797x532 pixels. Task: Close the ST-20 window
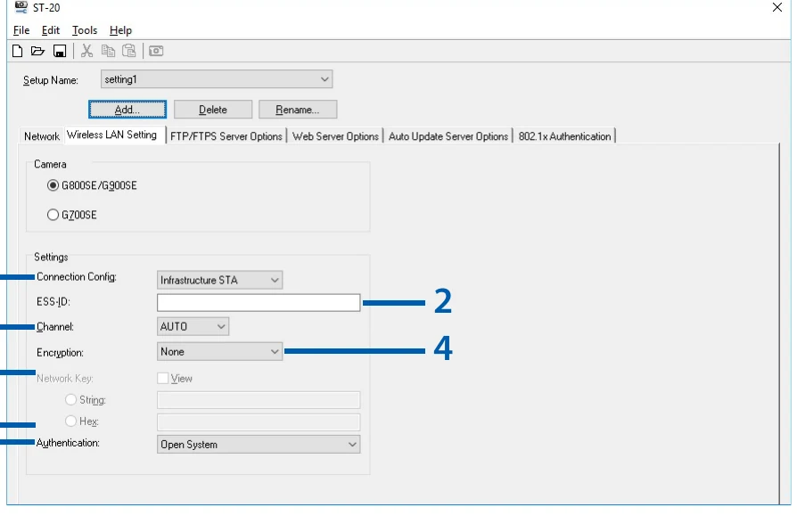point(777,7)
